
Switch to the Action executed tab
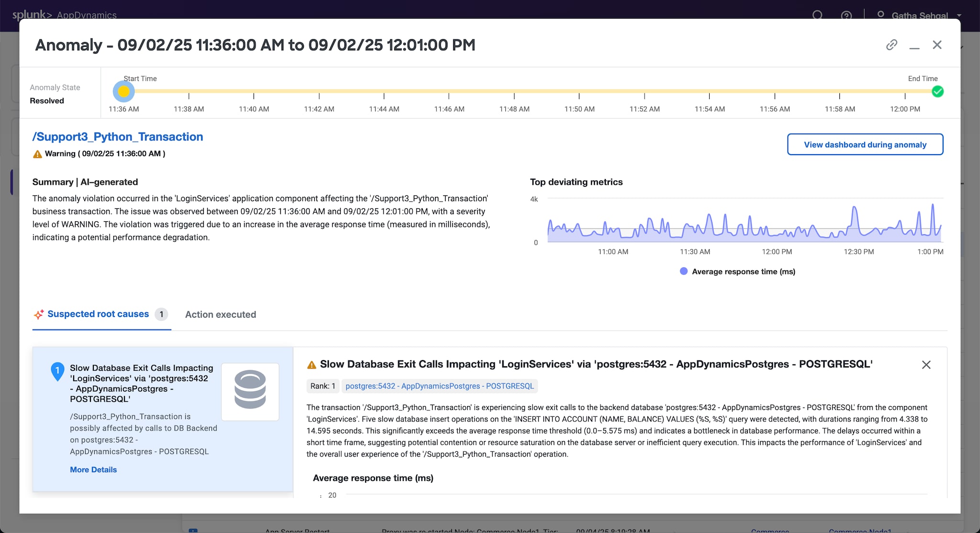(x=221, y=315)
